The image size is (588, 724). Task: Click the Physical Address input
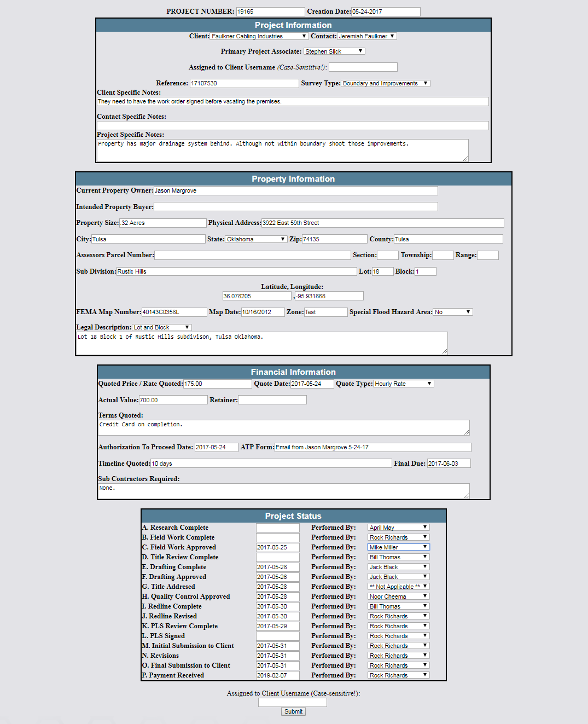tap(382, 223)
